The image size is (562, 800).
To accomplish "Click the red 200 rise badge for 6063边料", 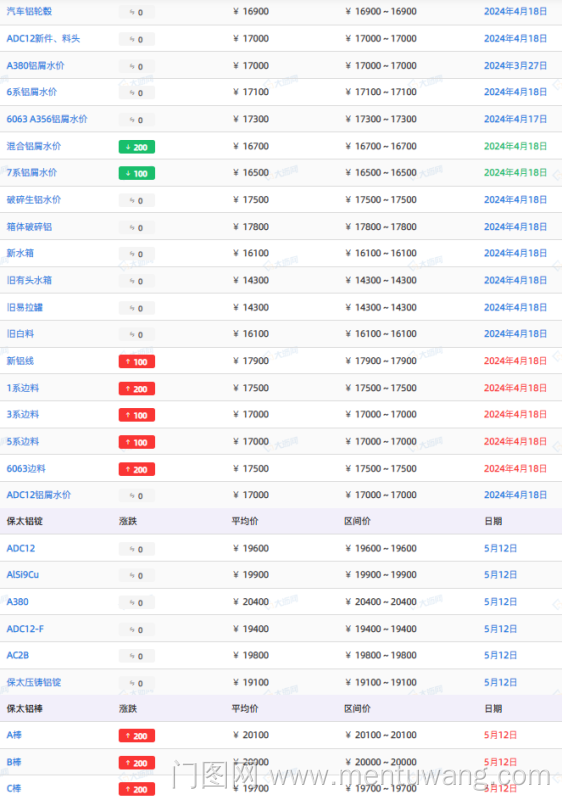I will coord(137,469).
